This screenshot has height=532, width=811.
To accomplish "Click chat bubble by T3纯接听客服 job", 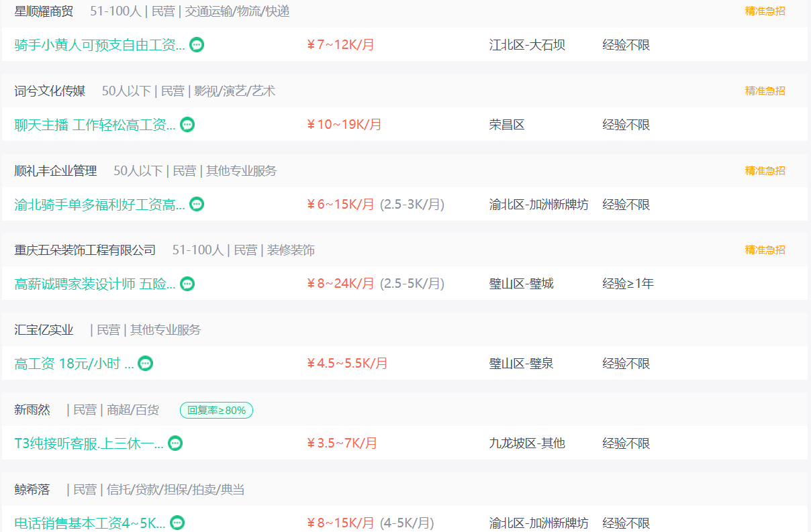I will pos(175,443).
